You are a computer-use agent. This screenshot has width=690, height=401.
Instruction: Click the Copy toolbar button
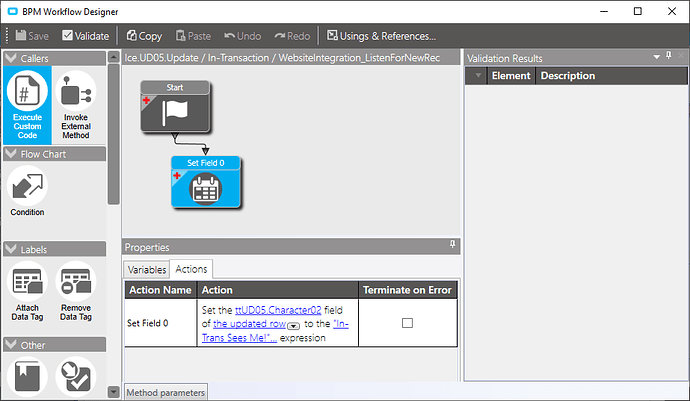click(144, 36)
